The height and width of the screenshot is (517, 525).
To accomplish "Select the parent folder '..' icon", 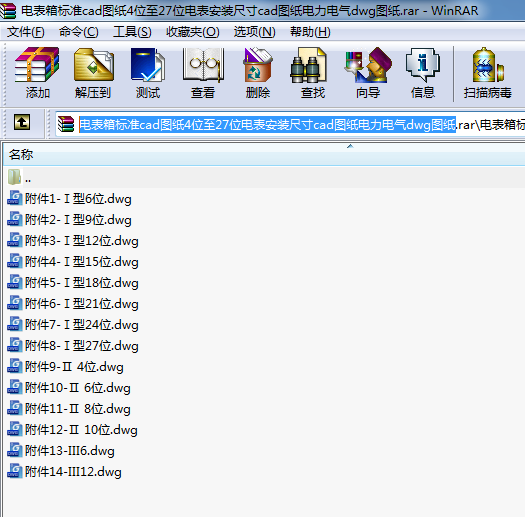I will pyautogui.click(x=14, y=177).
